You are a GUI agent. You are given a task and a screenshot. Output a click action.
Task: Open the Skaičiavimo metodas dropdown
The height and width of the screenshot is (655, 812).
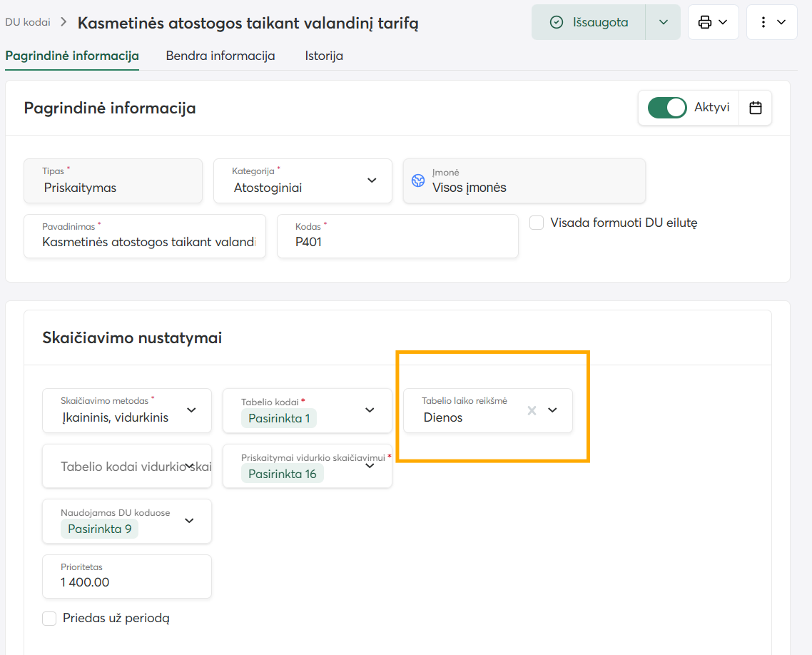[x=192, y=410]
